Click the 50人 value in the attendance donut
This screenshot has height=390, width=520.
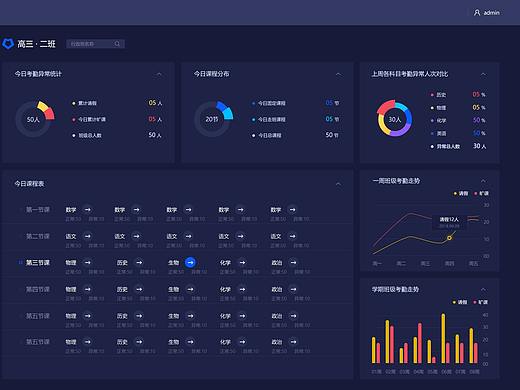[33, 119]
